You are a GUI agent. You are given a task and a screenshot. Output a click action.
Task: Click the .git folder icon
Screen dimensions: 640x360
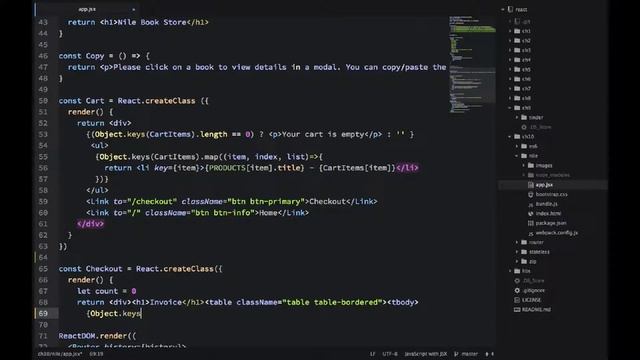[x=517, y=21]
